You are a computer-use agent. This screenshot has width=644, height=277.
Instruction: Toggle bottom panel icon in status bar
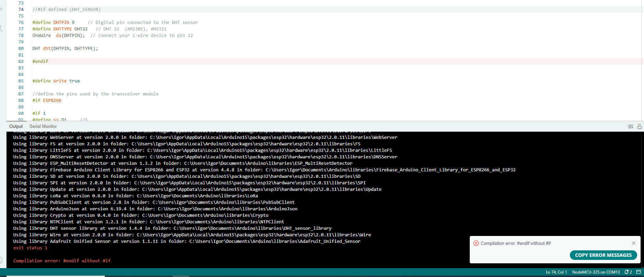coord(639,272)
